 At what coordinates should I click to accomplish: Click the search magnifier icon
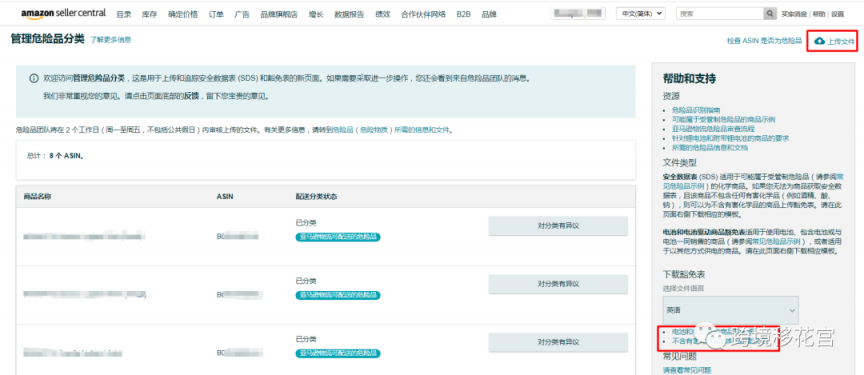click(x=770, y=14)
